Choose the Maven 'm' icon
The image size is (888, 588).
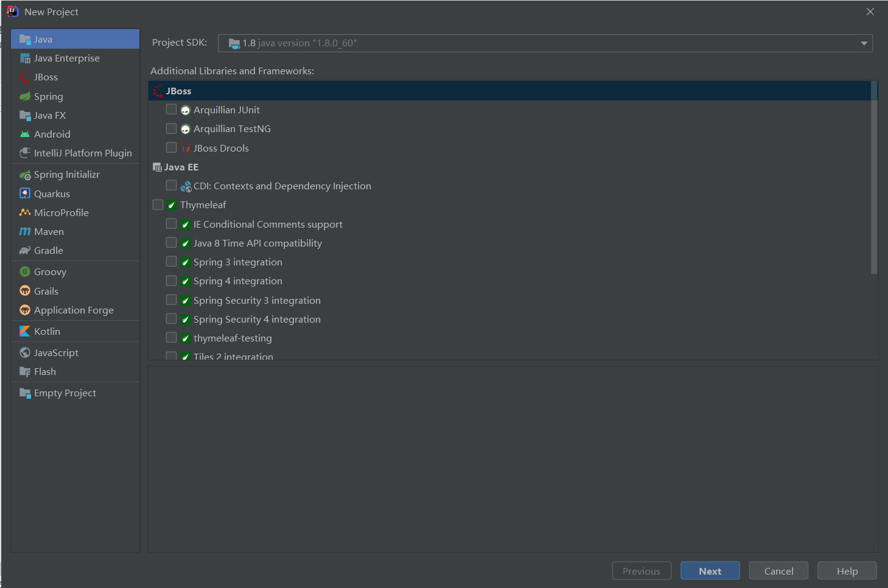(x=25, y=231)
